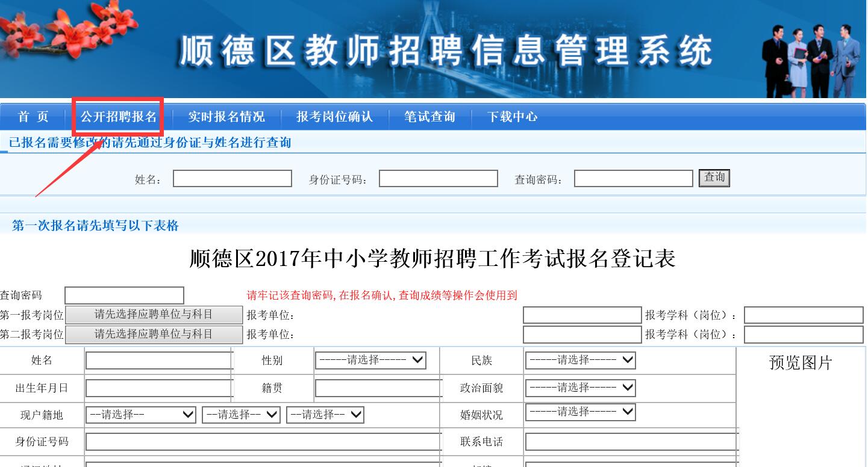Click second 报考学科（岗位） input field

click(x=804, y=335)
